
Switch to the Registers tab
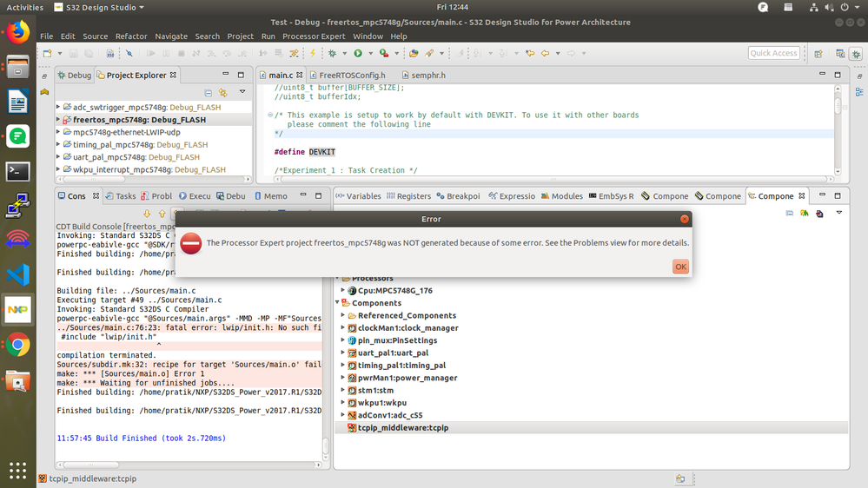click(x=408, y=196)
